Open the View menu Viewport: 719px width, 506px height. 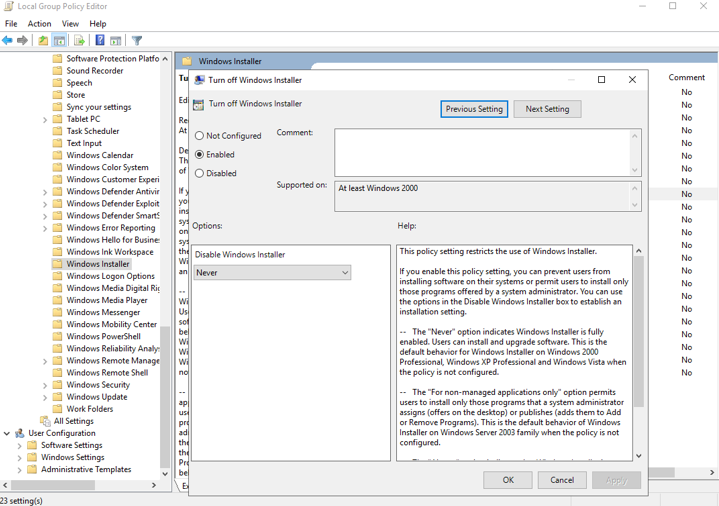click(70, 24)
